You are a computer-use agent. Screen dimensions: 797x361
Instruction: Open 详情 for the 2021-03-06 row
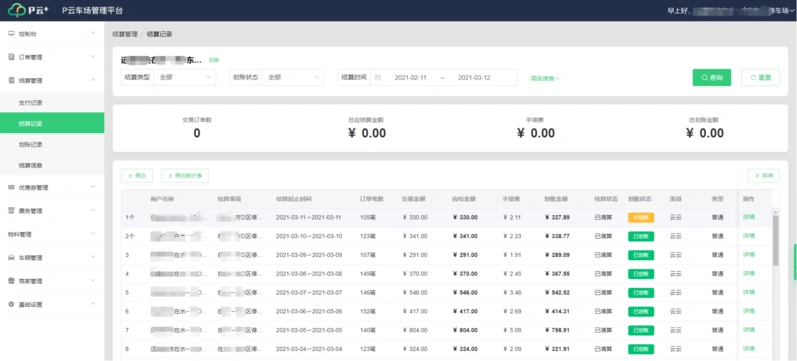(749, 311)
